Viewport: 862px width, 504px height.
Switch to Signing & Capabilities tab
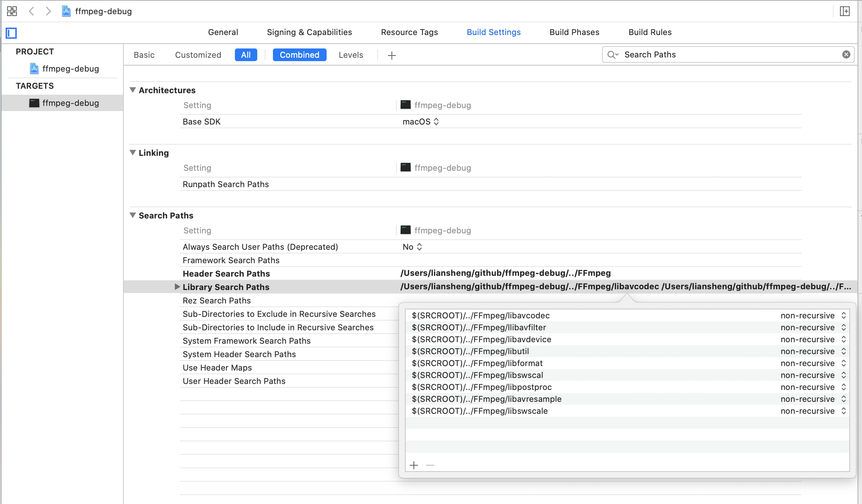point(309,32)
